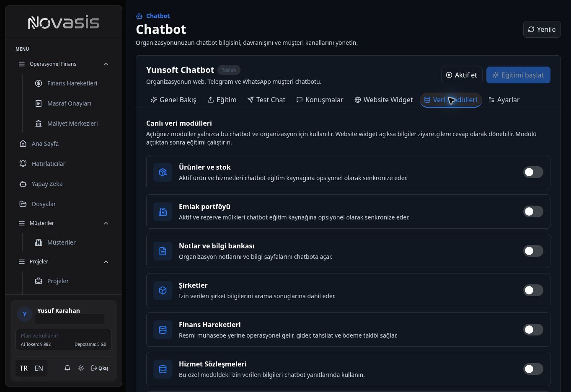The image size is (571, 392).
Task: Open Dosyalar folder icon
Action: [23, 204]
